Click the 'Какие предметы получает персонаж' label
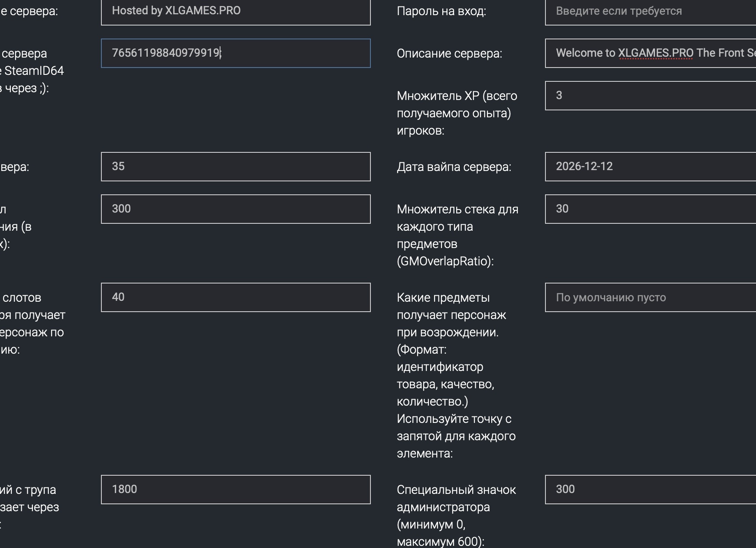The image size is (756, 548). point(456,375)
